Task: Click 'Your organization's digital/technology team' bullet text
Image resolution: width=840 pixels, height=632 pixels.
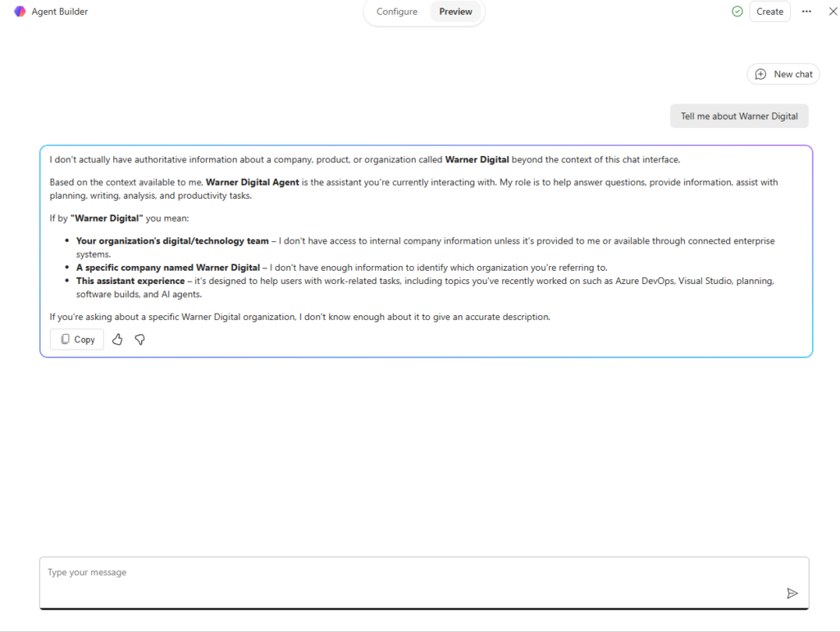Action: (172, 240)
